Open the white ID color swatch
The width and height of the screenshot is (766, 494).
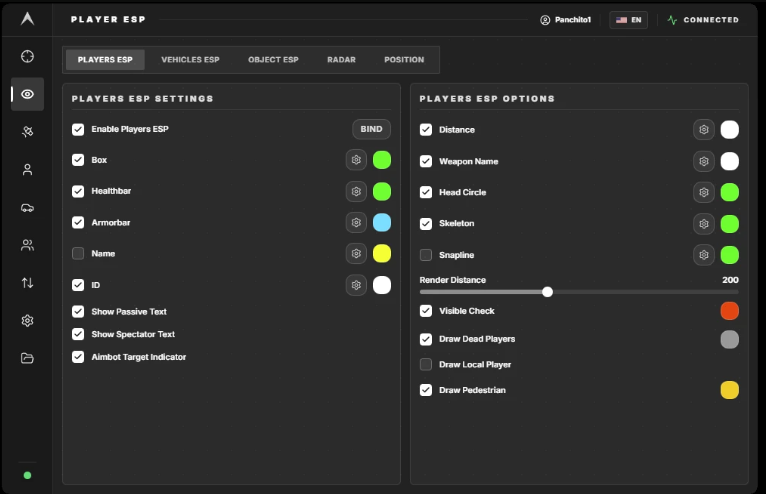coord(382,285)
